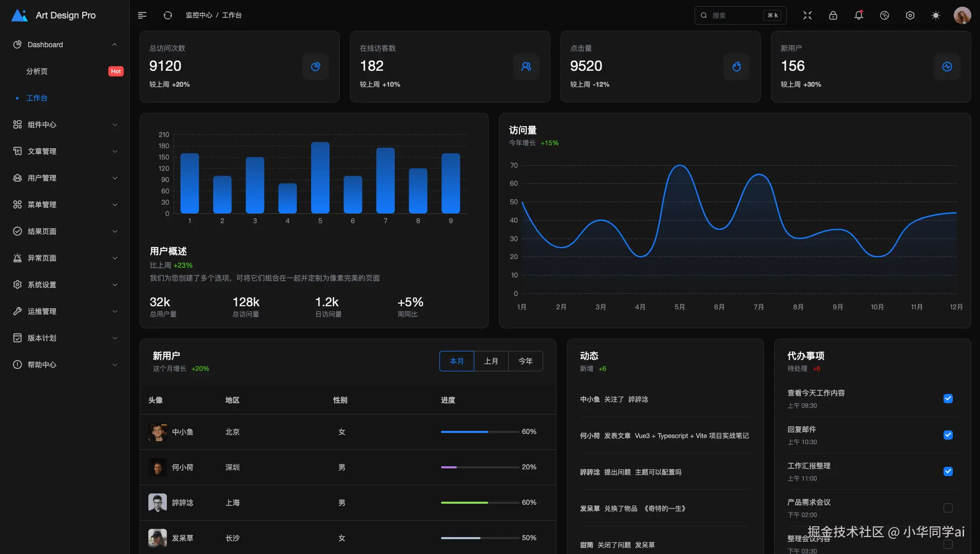Open the language switcher icon

click(885, 15)
